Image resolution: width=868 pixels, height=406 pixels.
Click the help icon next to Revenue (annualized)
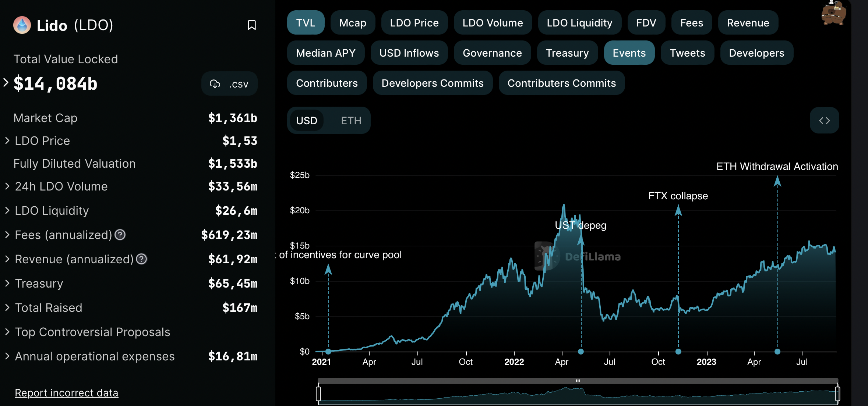(142, 259)
